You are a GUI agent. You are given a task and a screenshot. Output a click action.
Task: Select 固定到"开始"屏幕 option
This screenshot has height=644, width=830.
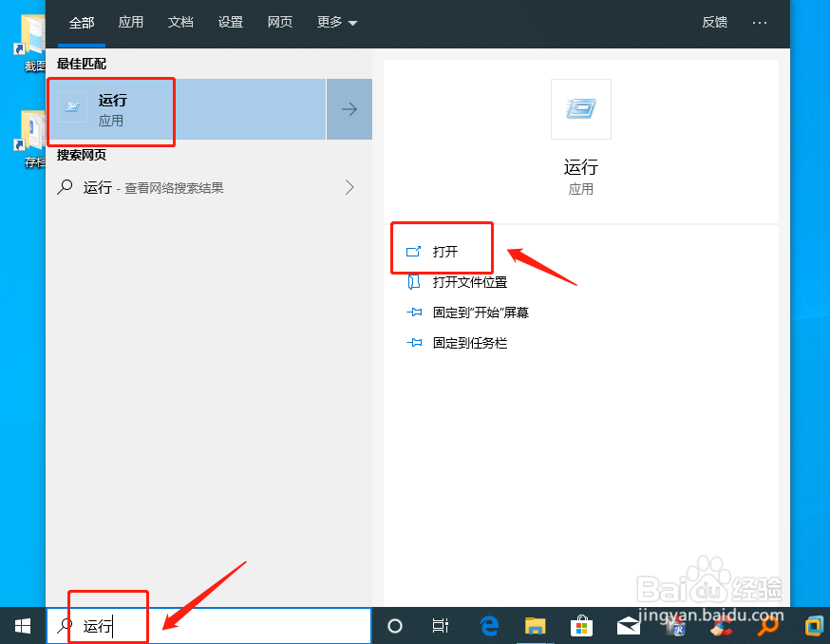point(467,313)
